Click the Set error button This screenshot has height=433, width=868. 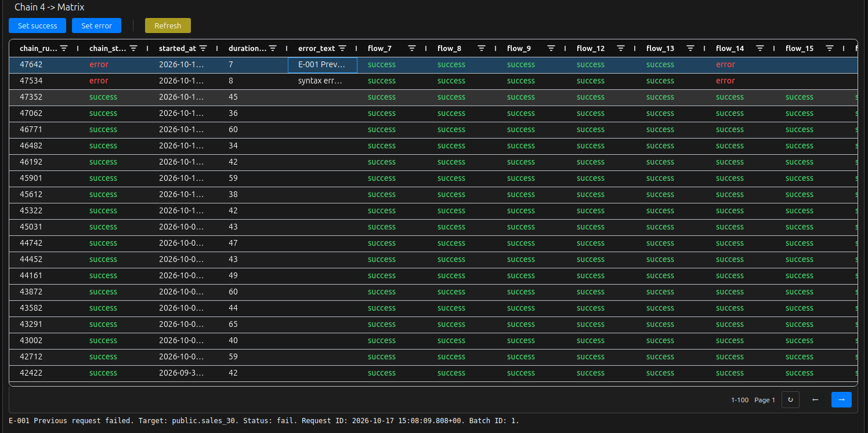97,26
